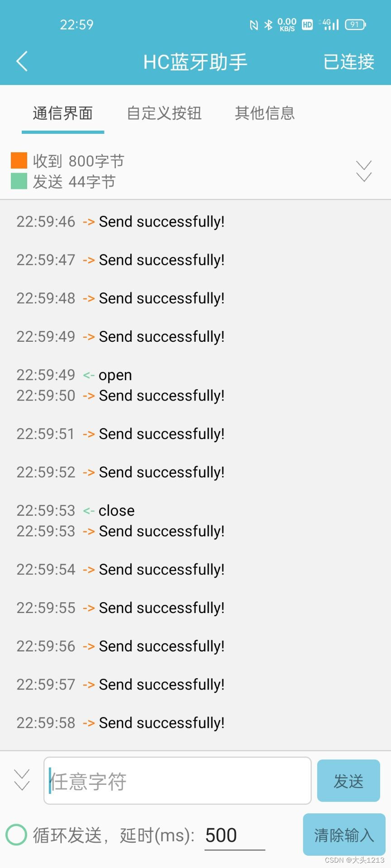Tap the green 发送 color swatch
391x868 pixels.
click(19, 181)
